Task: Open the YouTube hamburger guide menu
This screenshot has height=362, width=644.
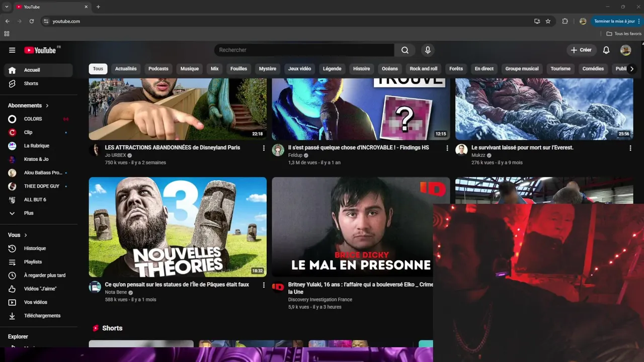Action: [x=12, y=50]
